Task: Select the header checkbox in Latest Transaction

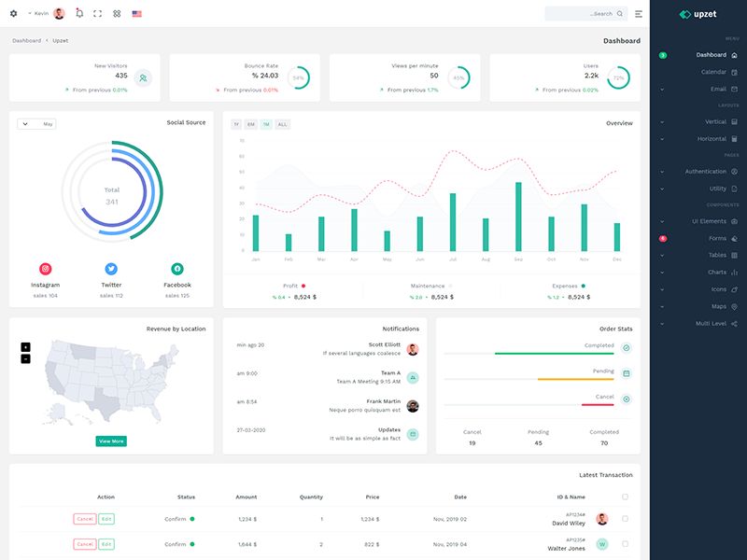Action: pos(626,497)
